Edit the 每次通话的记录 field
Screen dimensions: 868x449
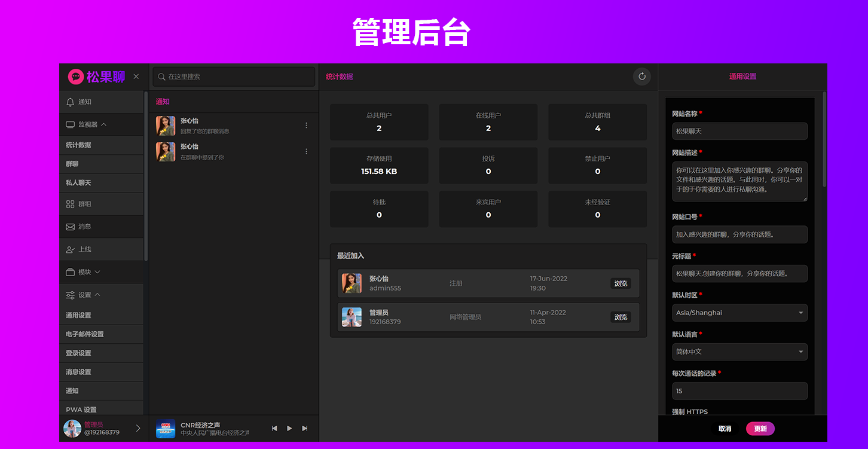coord(739,391)
